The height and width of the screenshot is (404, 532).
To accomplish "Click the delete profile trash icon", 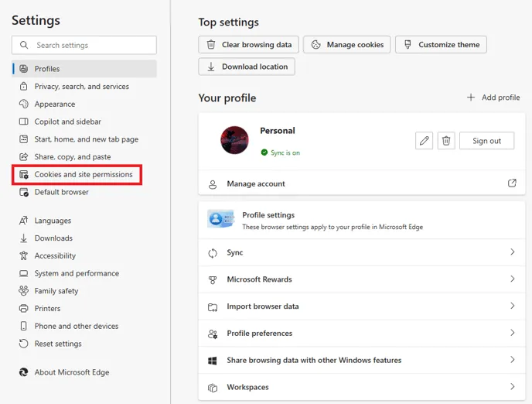I will (x=446, y=141).
